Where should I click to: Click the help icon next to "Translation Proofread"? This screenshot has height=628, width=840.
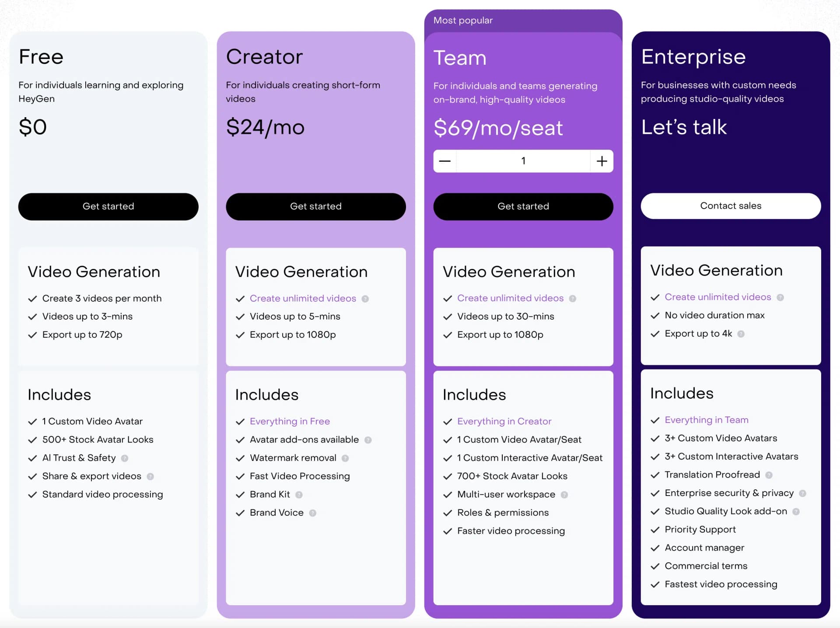coord(769,474)
